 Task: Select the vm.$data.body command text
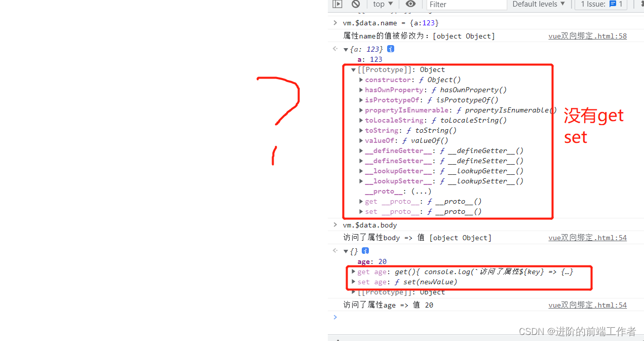coord(370,225)
